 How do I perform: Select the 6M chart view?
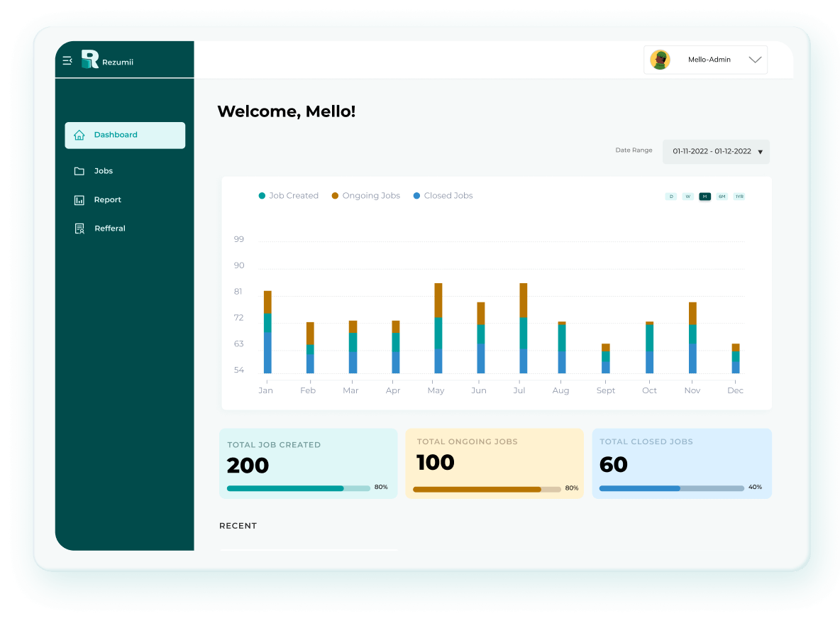click(722, 197)
